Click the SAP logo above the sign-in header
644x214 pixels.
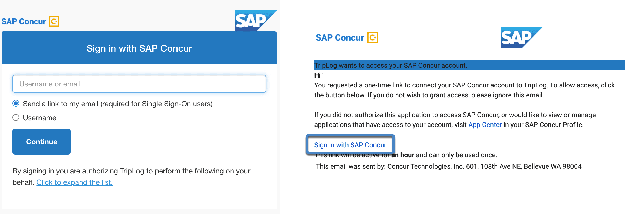point(256,21)
